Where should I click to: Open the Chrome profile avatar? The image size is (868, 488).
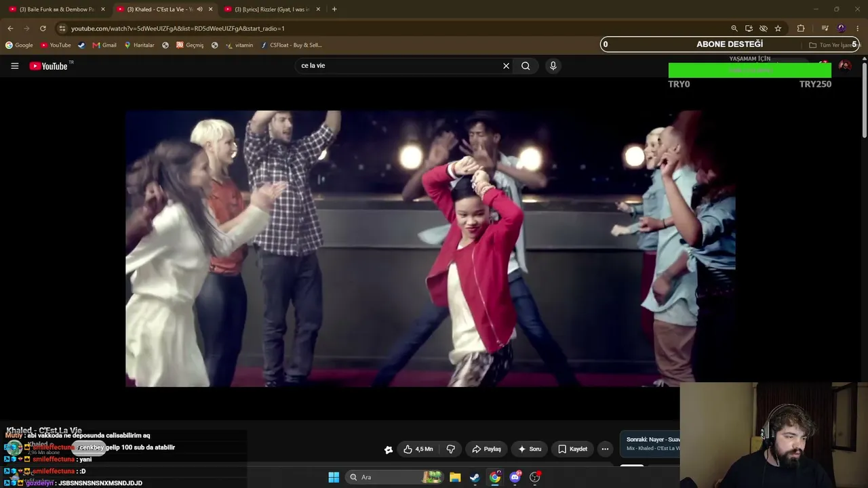pos(842,28)
